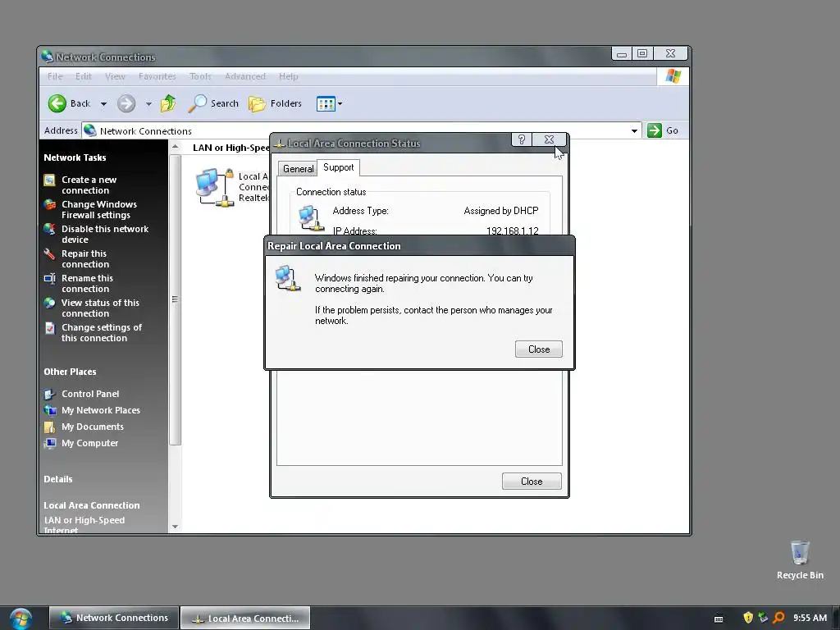
Task: Open Search with magnifier icon
Action: click(213, 103)
